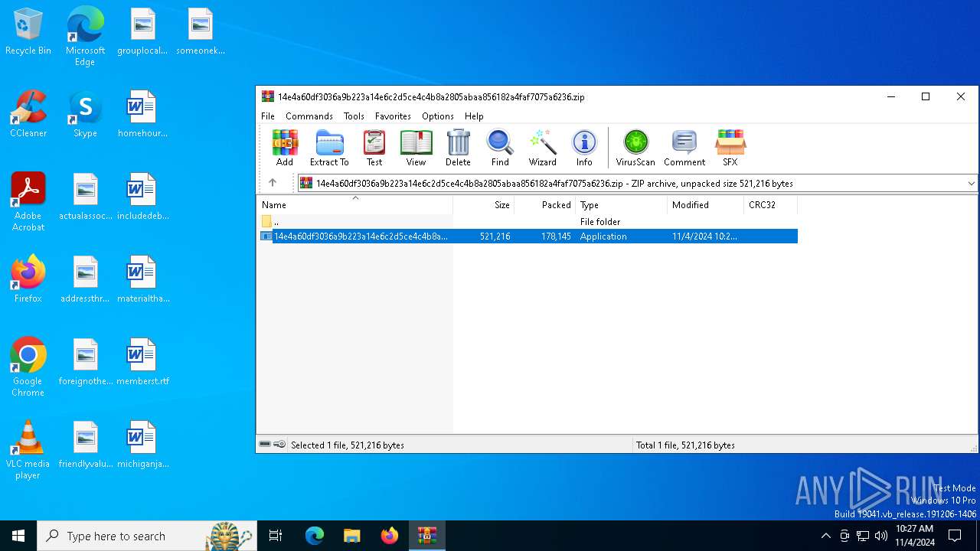Sort file list by CRC32 column

[x=770, y=204]
